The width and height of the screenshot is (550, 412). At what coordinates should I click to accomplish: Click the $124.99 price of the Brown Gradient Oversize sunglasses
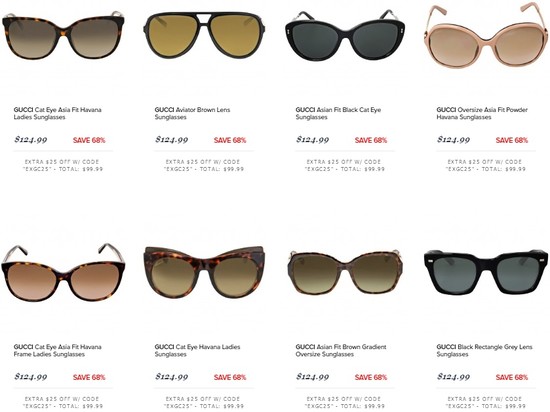pyautogui.click(x=313, y=377)
